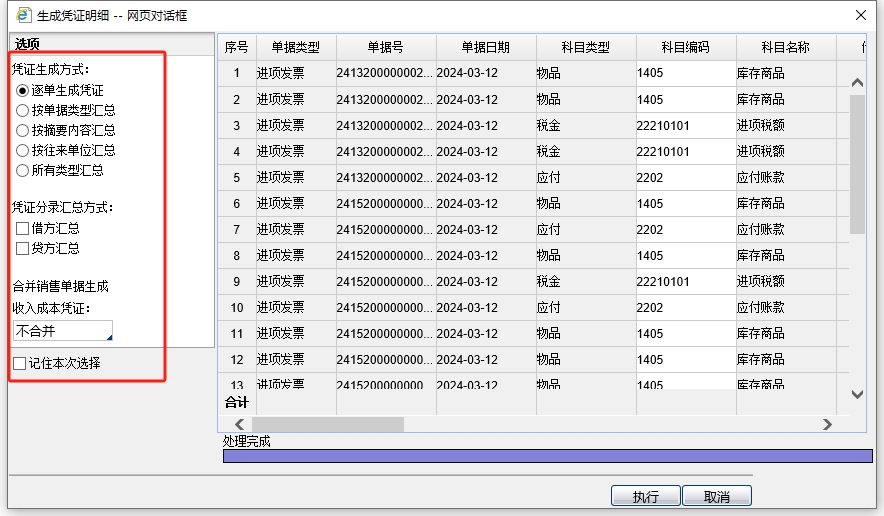
Task: Click the 单据类型 column header
Action: (x=296, y=47)
